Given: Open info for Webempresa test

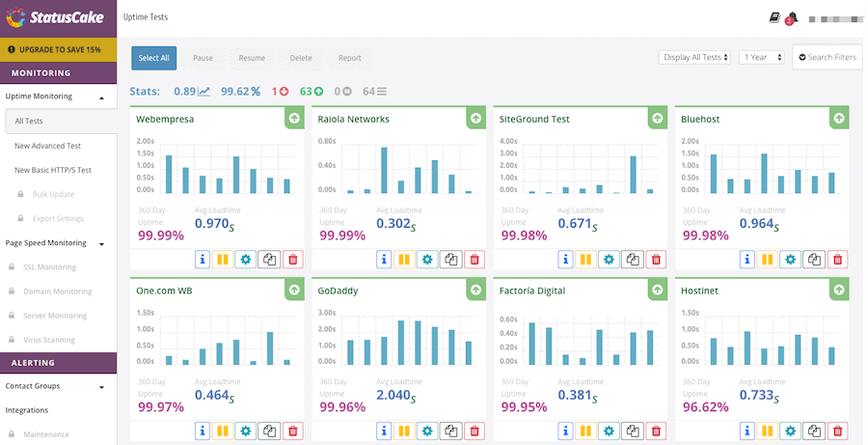Looking at the screenshot, I should pyautogui.click(x=203, y=260).
